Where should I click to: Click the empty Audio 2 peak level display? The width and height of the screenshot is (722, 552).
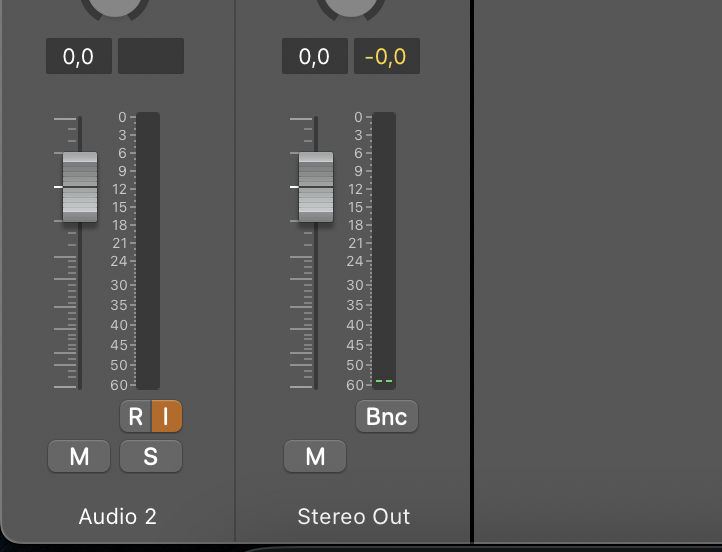151,57
